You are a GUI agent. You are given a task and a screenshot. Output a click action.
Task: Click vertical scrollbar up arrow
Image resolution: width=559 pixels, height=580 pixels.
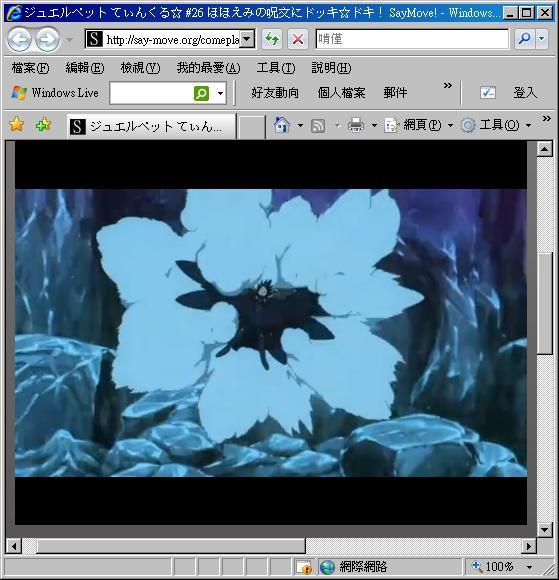[x=544, y=149]
